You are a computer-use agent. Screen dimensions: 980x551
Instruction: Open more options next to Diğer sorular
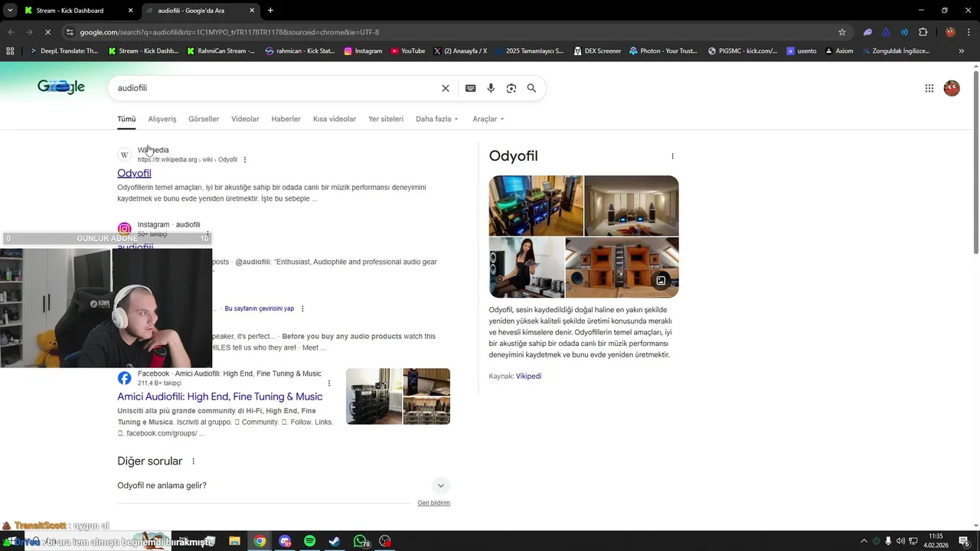[x=193, y=461]
